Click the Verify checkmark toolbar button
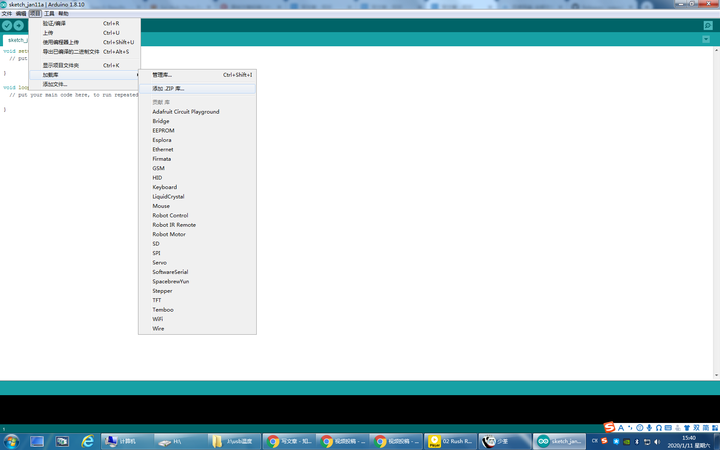Image resolution: width=720 pixels, height=450 pixels. (x=7, y=26)
